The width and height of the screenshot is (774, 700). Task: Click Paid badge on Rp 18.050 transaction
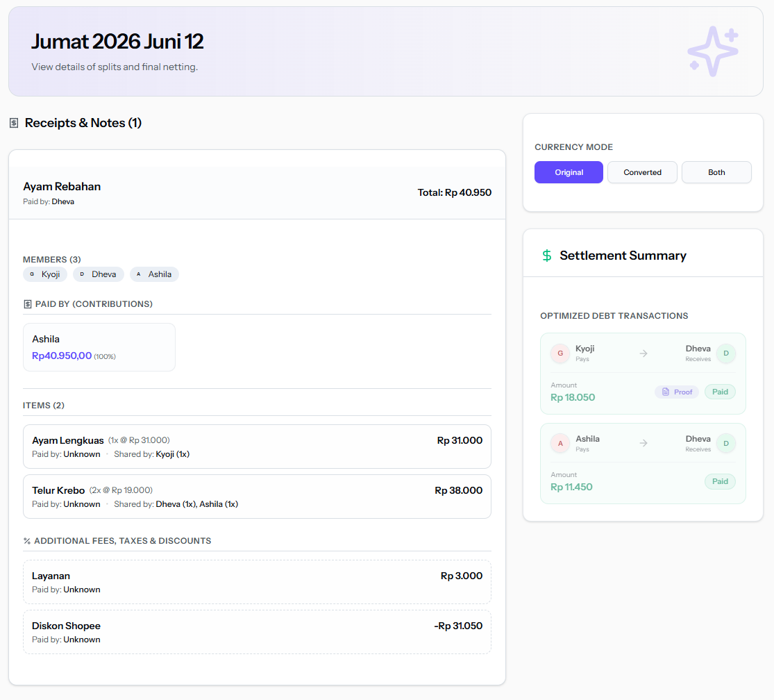720,392
